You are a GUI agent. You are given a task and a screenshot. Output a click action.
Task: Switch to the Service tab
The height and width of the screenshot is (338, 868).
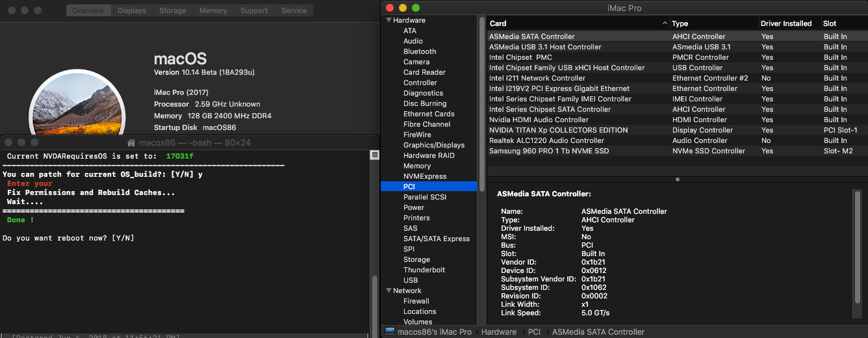tap(294, 10)
